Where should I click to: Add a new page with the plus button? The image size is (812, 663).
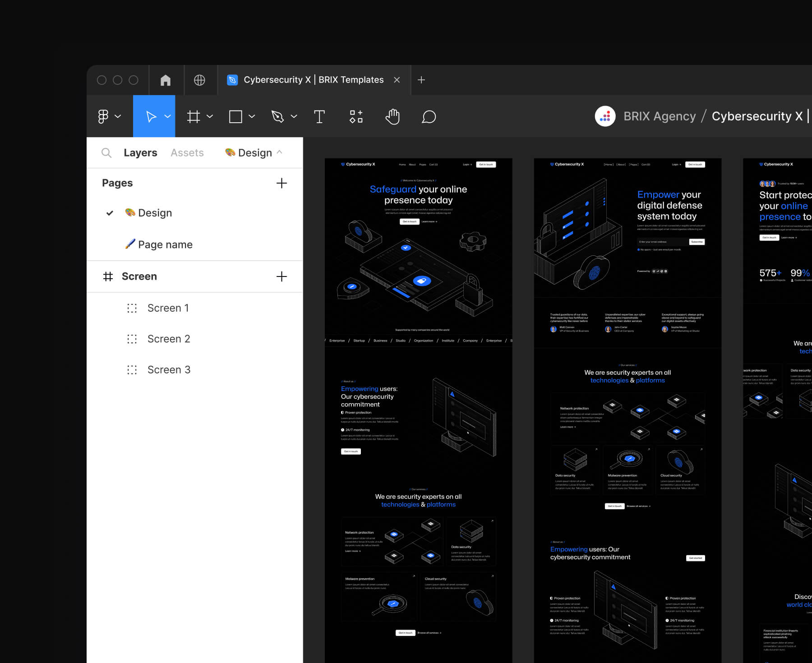[281, 183]
